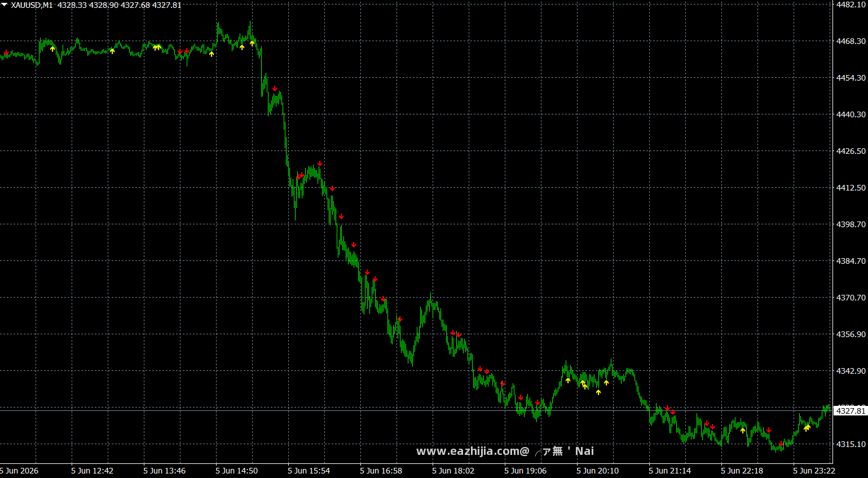This screenshot has width=868, height=478.
Task: Click the 4342.90 price scale label
Action: (851, 371)
